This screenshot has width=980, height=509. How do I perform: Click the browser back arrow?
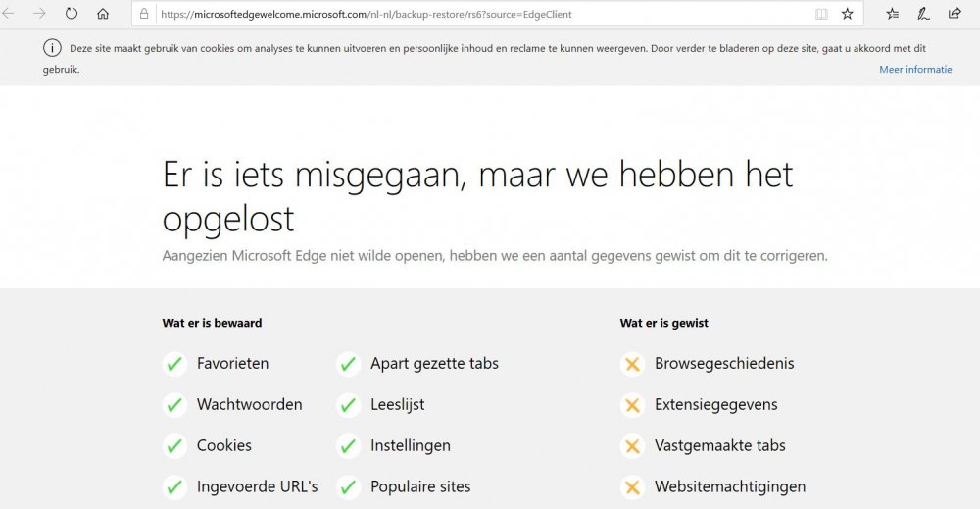(10, 14)
